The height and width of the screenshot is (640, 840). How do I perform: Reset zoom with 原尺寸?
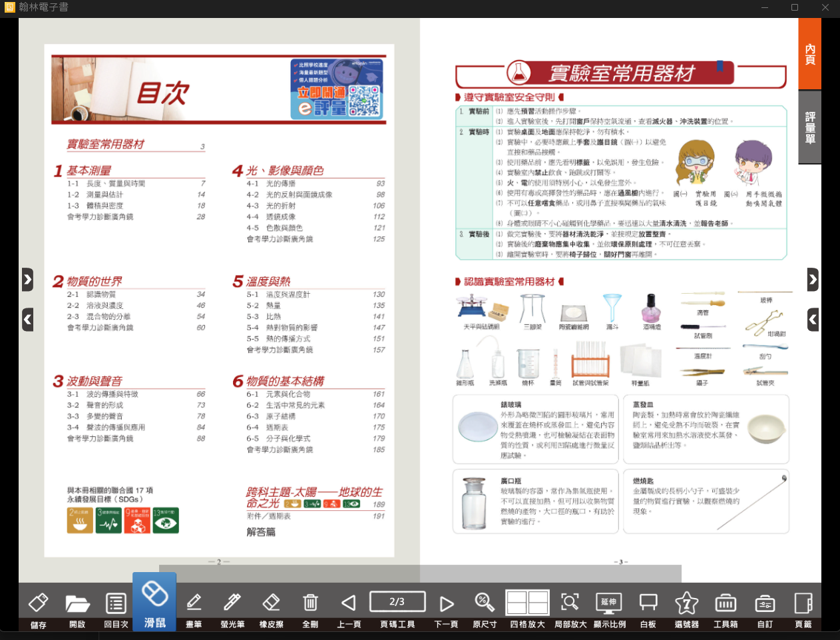(485, 609)
